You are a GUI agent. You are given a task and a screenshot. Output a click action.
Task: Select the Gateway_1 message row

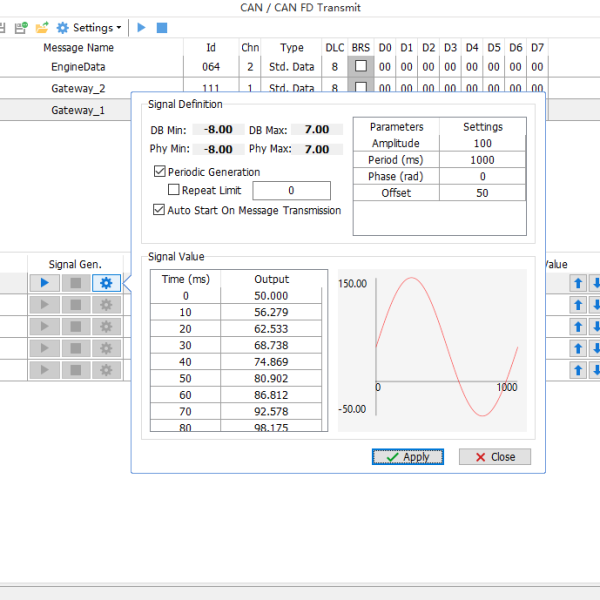coord(78,110)
